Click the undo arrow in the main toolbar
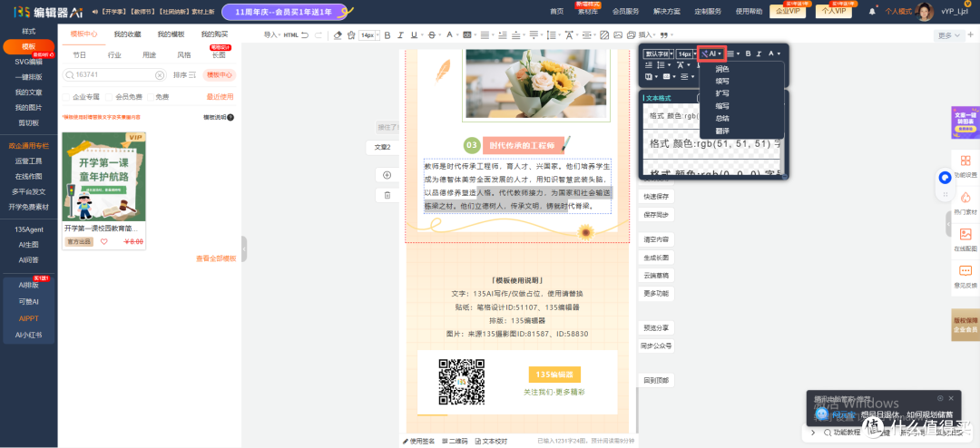 tap(305, 35)
